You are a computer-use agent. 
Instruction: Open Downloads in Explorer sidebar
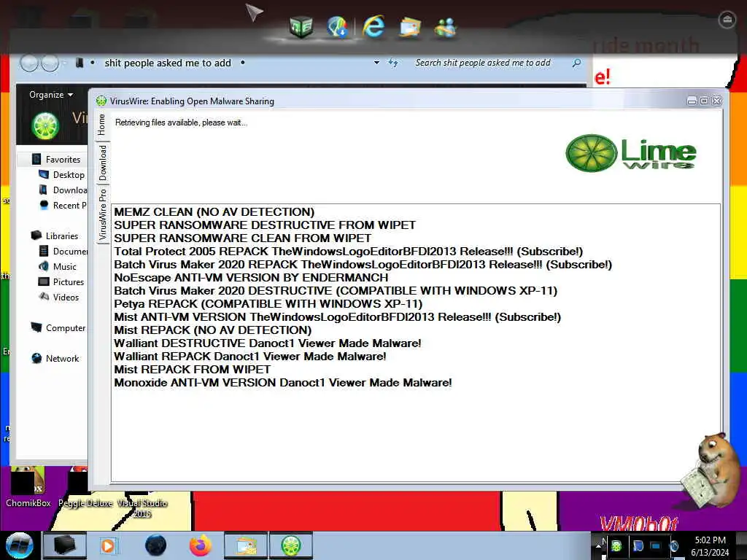(x=63, y=190)
